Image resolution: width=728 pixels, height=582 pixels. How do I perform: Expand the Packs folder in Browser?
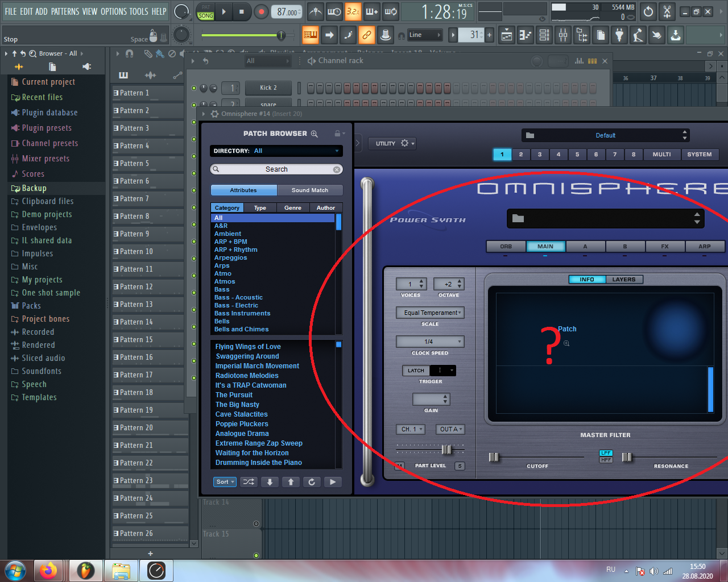tap(31, 306)
